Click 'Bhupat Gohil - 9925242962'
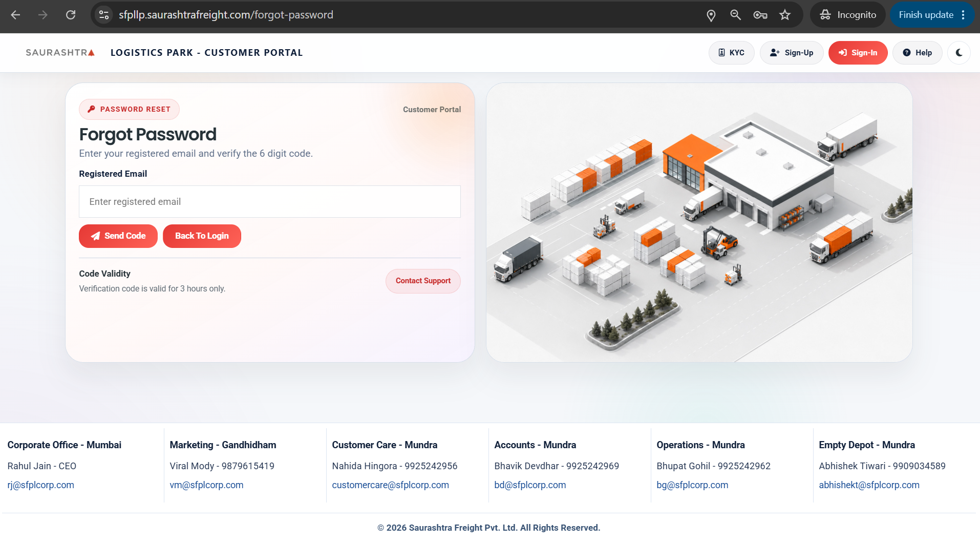 coord(714,466)
